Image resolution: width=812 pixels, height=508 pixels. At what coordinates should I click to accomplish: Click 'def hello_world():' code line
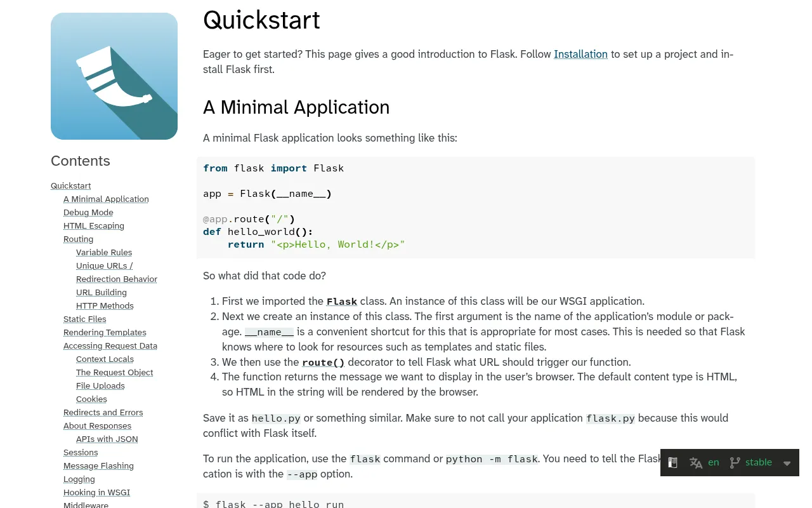point(258,232)
